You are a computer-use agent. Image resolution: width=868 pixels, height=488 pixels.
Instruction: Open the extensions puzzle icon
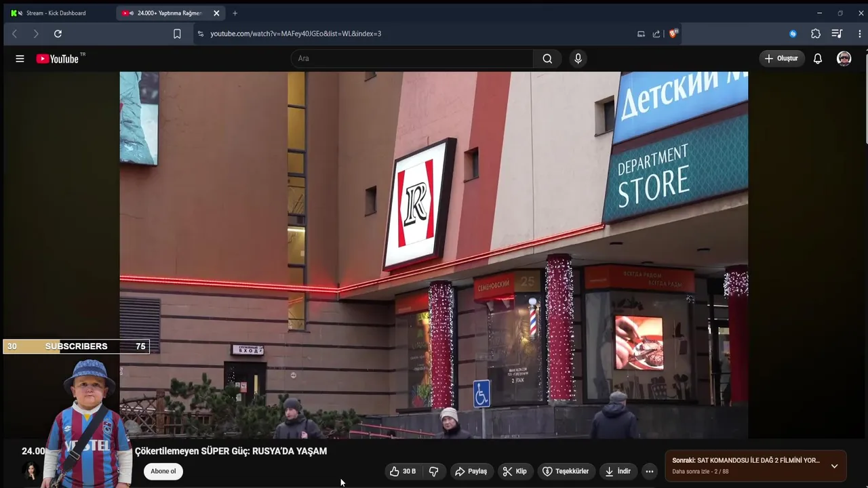click(816, 34)
